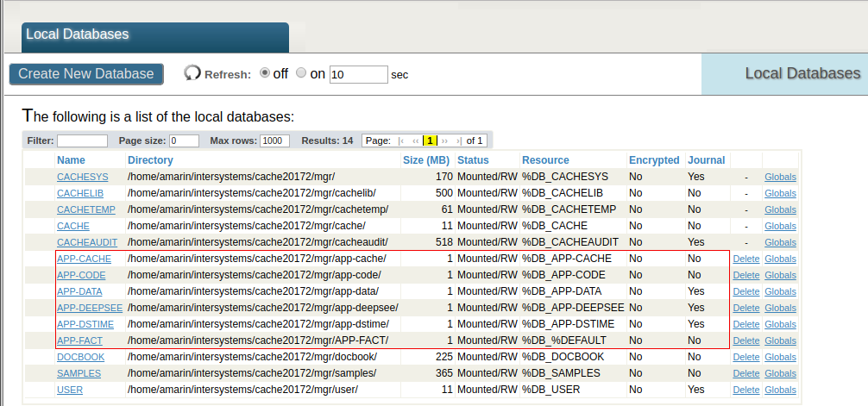Click the next page pager arrows

[x=445, y=141]
